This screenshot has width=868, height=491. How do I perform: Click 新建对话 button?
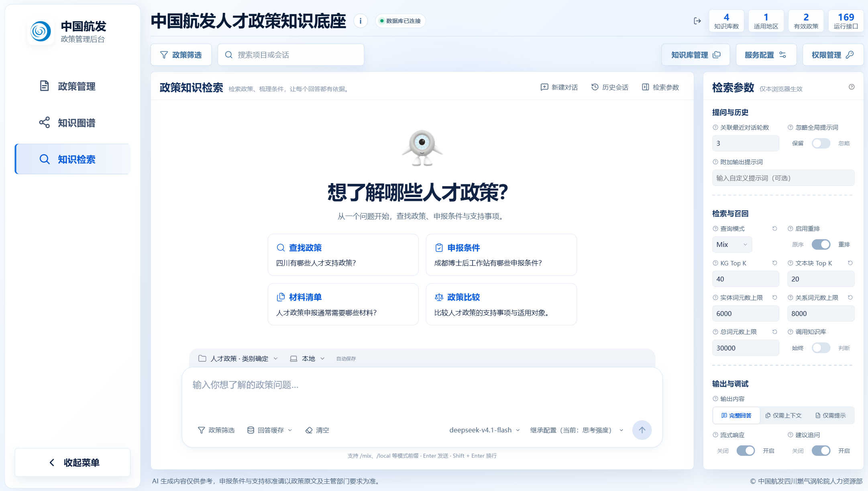(559, 87)
